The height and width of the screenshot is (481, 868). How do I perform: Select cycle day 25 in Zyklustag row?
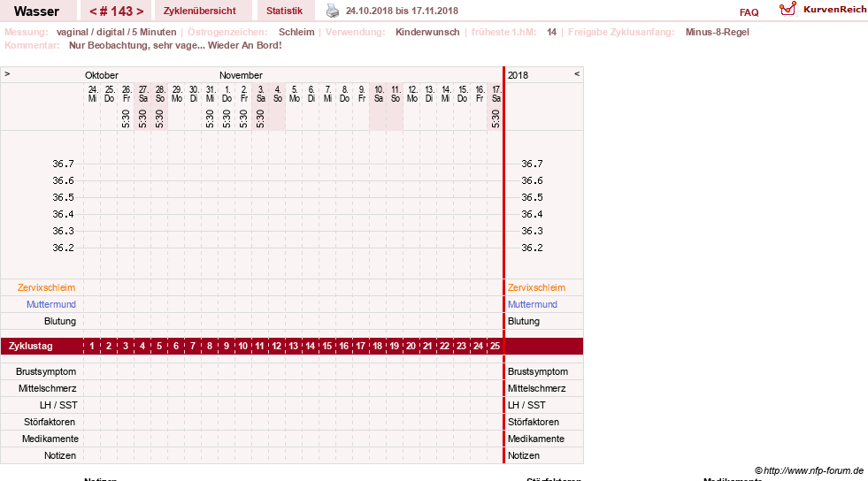[495, 346]
